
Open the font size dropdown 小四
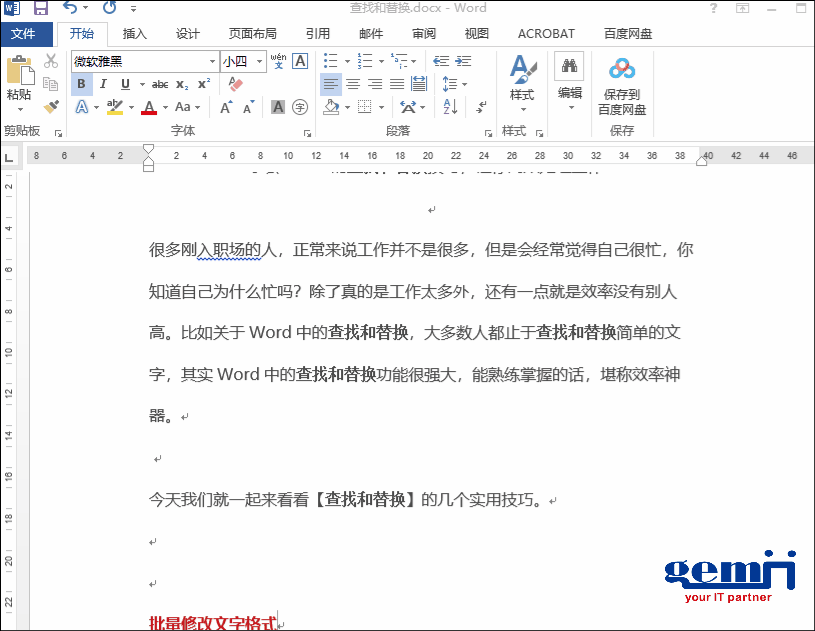coord(260,62)
